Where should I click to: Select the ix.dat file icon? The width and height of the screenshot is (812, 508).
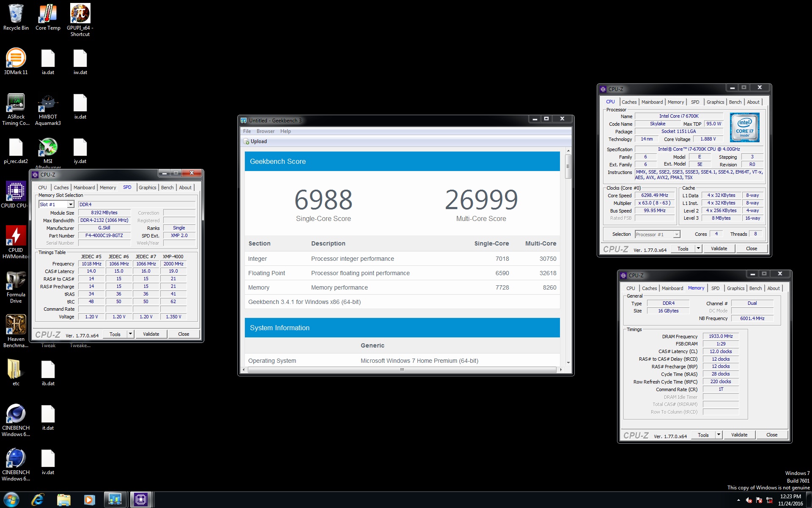[80, 106]
